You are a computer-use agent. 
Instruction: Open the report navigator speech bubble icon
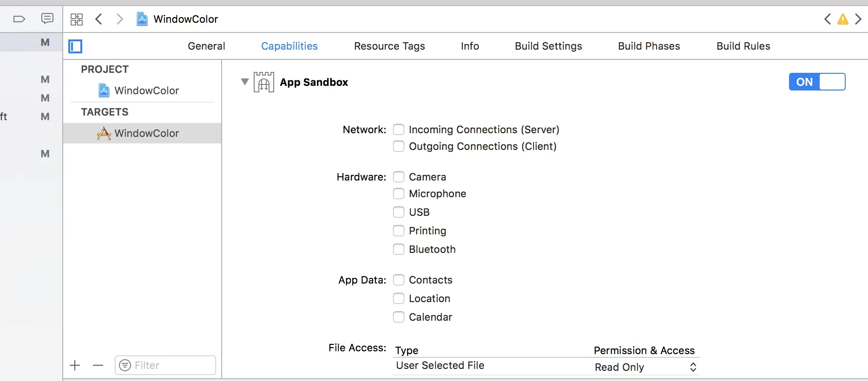47,19
